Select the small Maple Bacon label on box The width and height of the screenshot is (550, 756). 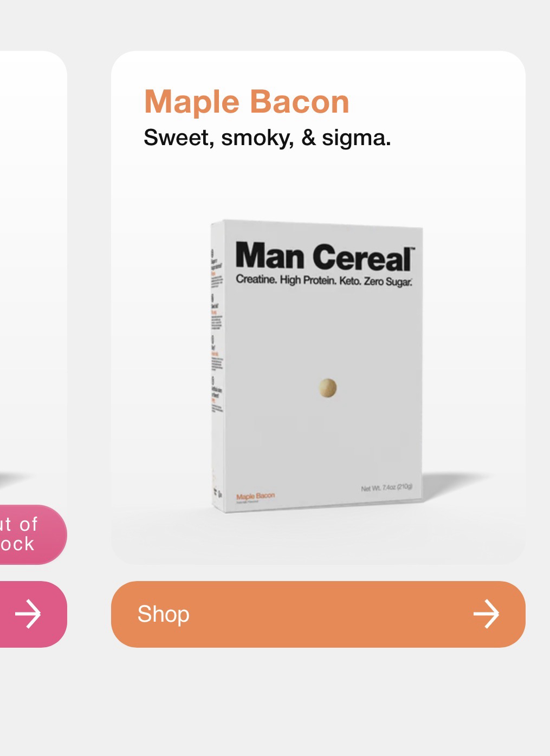pyautogui.click(x=255, y=496)
